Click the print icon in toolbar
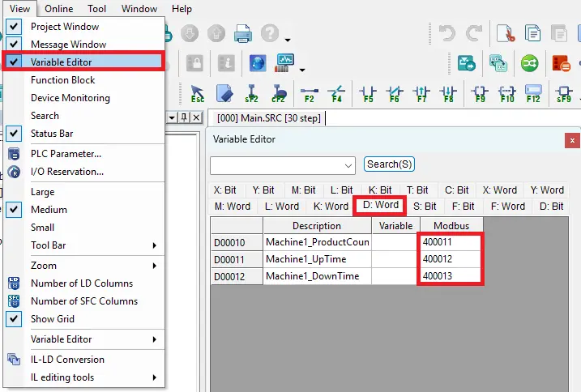Viewport: 581px width, 392px height. pos(242,34)
